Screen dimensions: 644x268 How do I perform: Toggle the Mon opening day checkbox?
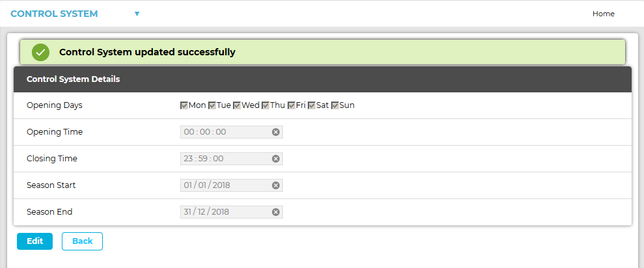pyautogui.click(x=184, y=105)
